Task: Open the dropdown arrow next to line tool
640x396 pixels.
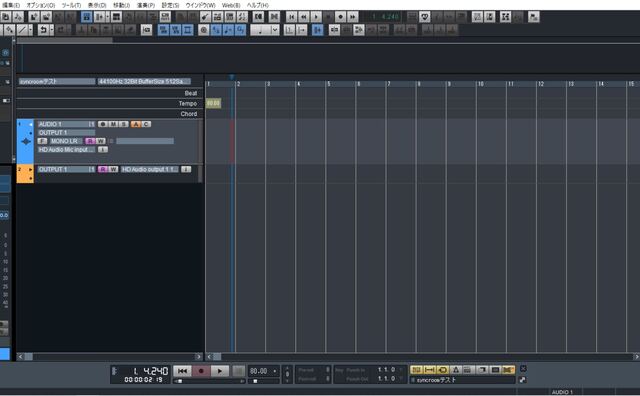Action: pyautogui.click(x=31, y=30)
